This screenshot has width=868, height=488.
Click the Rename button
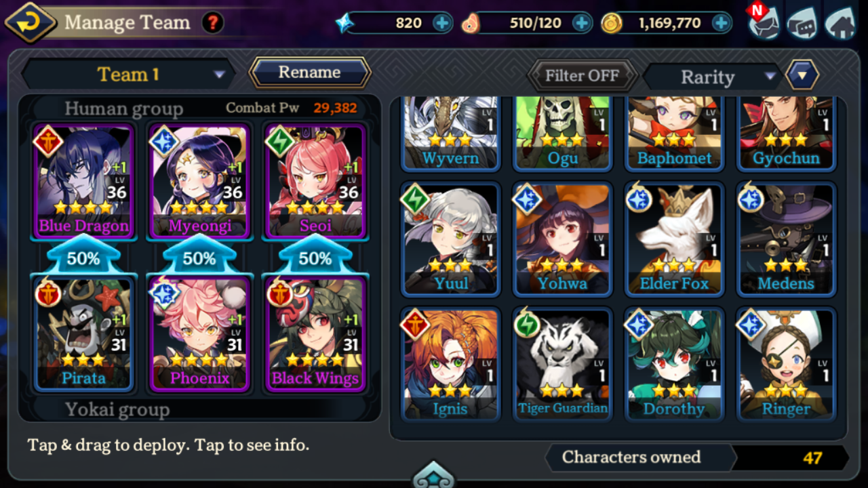[x=310, y=73]
